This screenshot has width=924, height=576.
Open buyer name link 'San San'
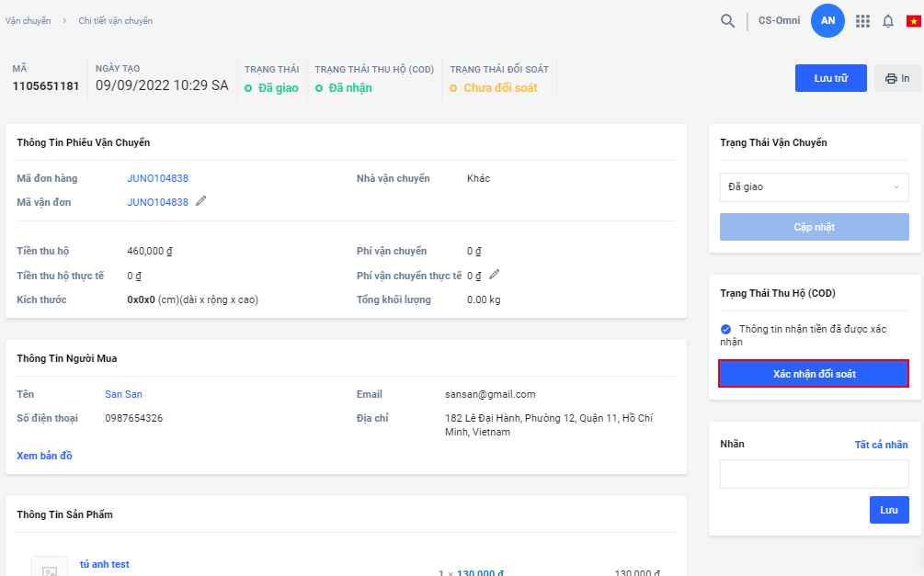pyautogui.click(x=123, y=394)
